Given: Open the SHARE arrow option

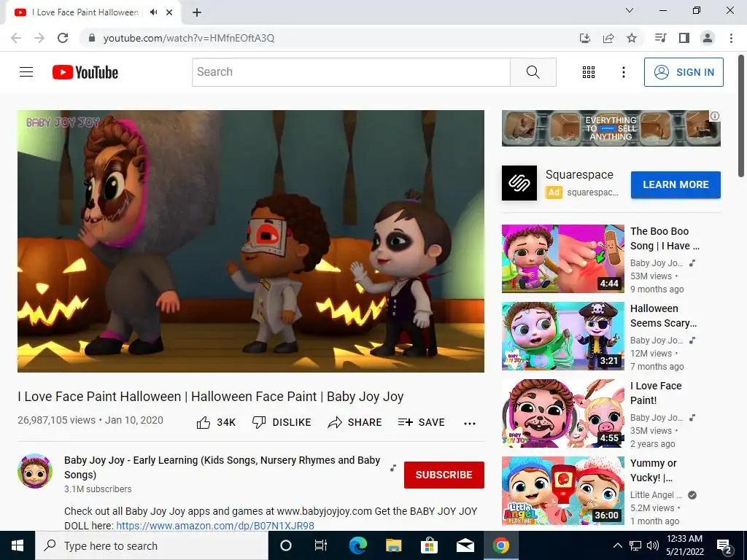Looking at the screenshot, I should pyautogui.click(x=355, y=422).
